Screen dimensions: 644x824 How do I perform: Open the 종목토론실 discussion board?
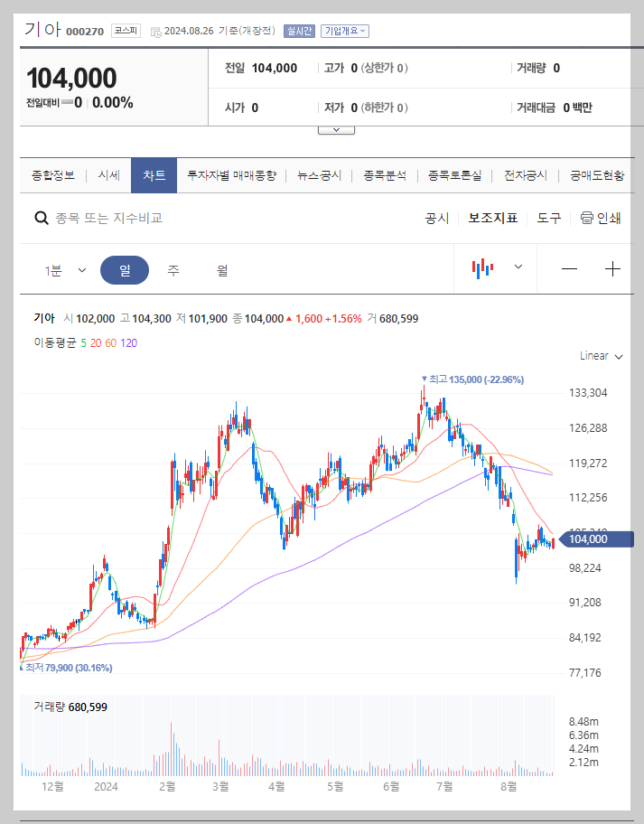tap(455, 174)
